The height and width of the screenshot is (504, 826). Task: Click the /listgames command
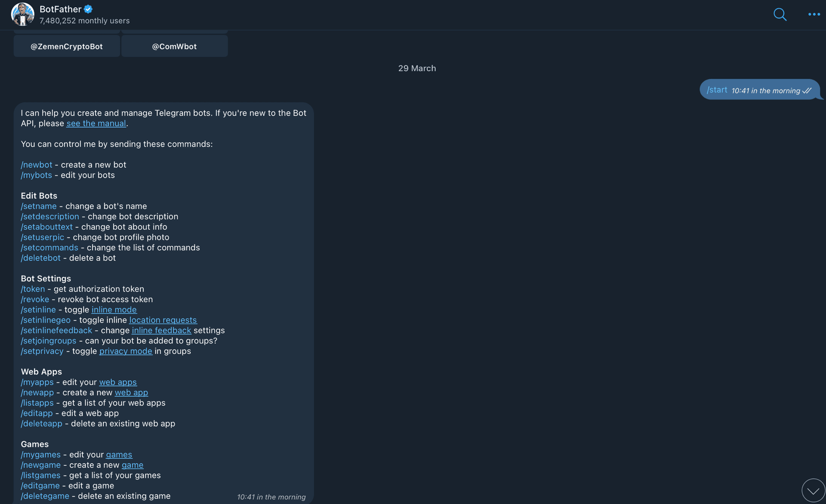(x=40, y=475)
